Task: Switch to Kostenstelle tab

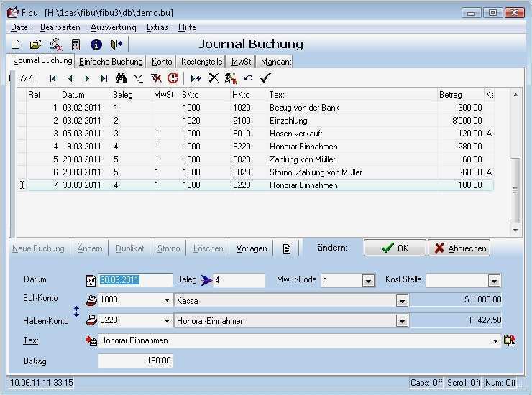Action: tap(201, 62)
